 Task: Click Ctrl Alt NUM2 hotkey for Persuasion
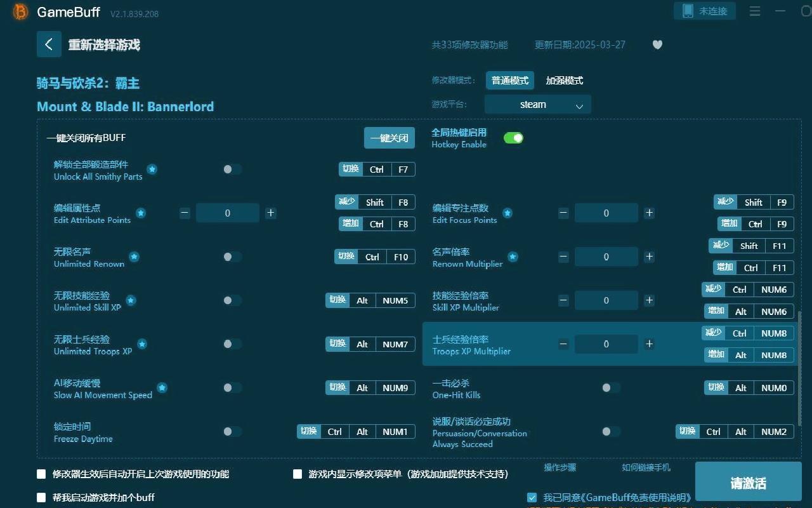coord(735,432)
